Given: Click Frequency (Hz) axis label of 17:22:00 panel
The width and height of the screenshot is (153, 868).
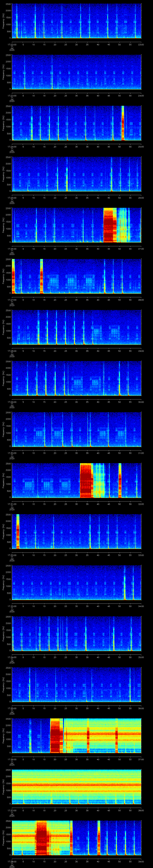Looking at the screenshot, I should tap(3, 21).
